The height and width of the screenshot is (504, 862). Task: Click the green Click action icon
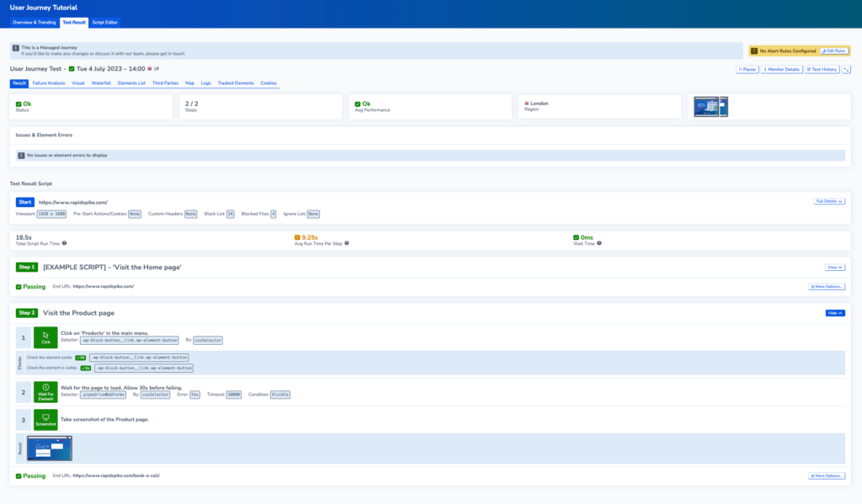pyautogui.click(x=45, y=337)
